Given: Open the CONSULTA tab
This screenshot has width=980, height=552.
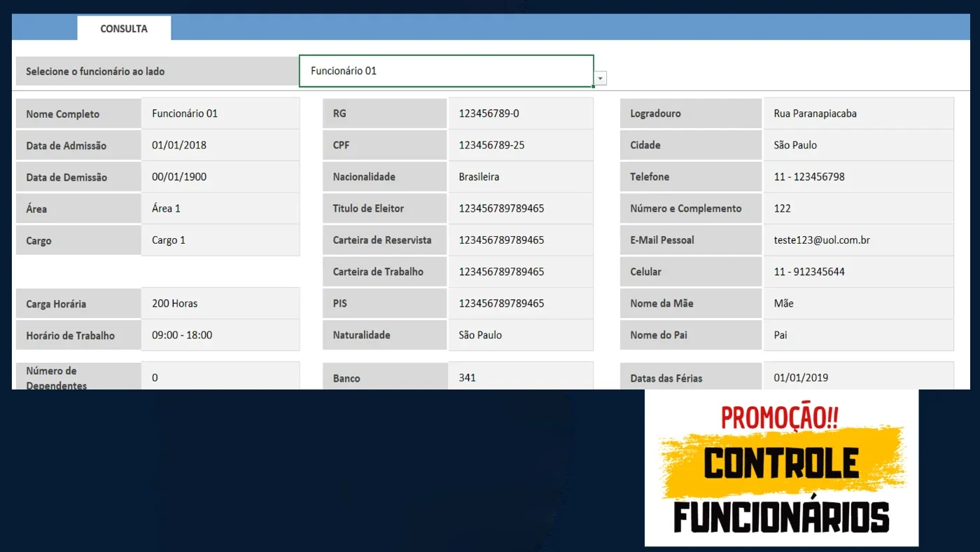Looking at the screenshot, I should click(x=124, y=29).
